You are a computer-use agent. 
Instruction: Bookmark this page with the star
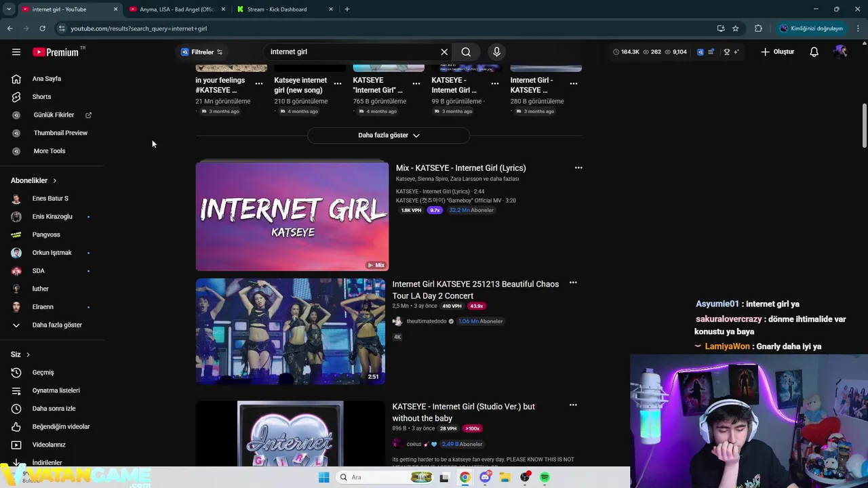[736, 28]
